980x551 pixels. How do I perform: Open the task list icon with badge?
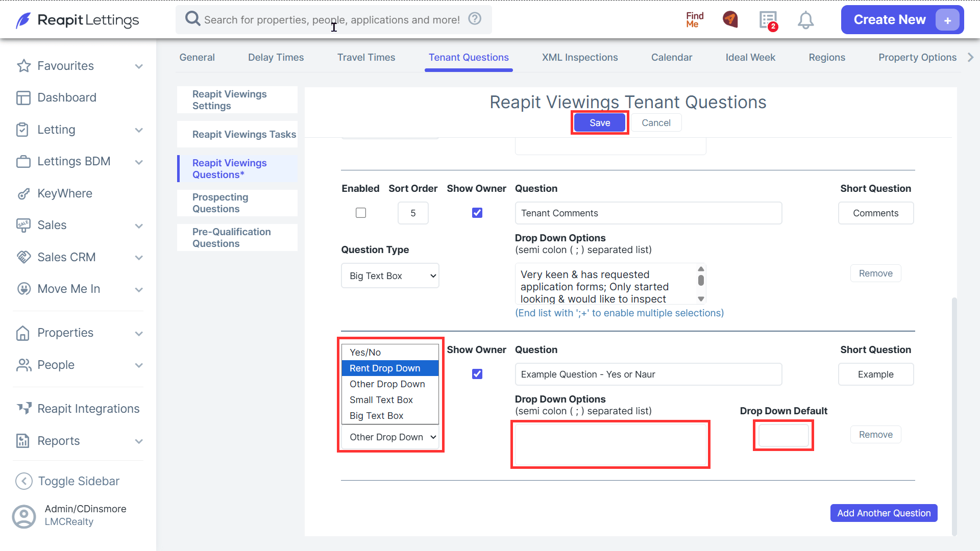click(768, 20)
